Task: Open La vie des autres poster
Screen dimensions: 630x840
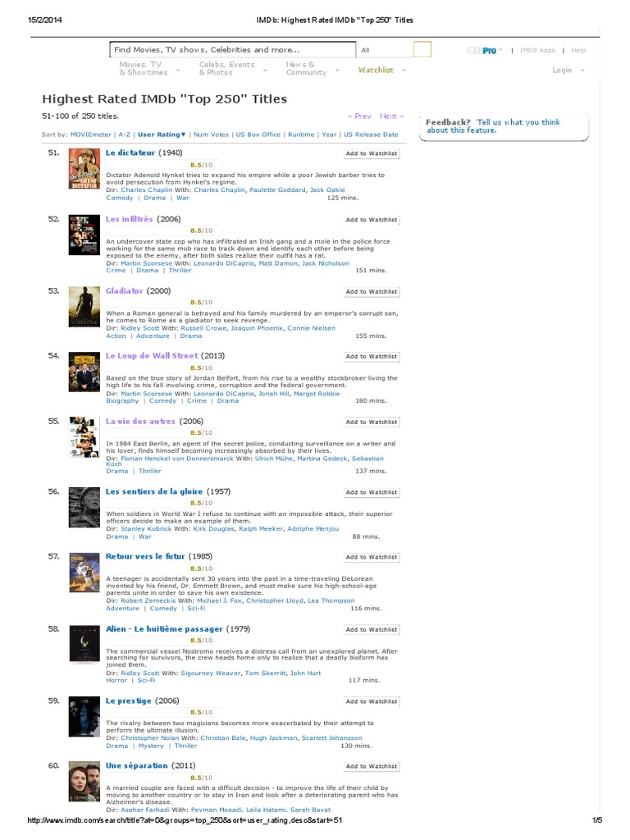Action: 84,437
